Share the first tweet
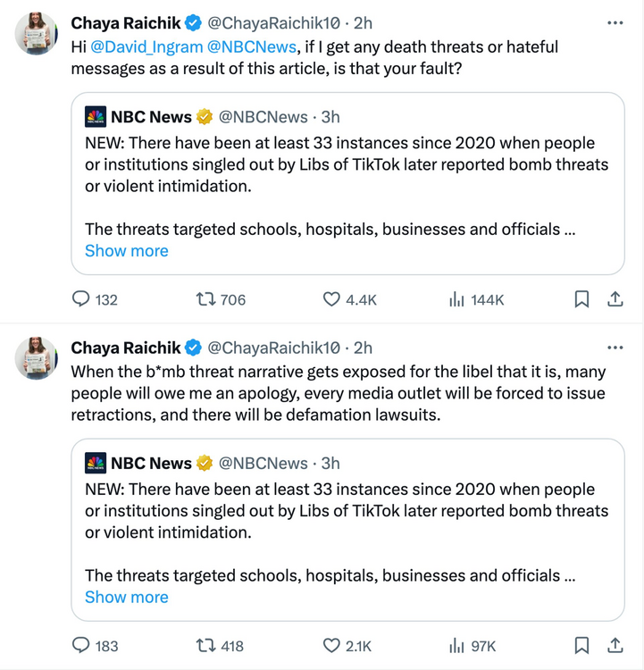Viewport: 644px width, 670px height. (615, 300)
